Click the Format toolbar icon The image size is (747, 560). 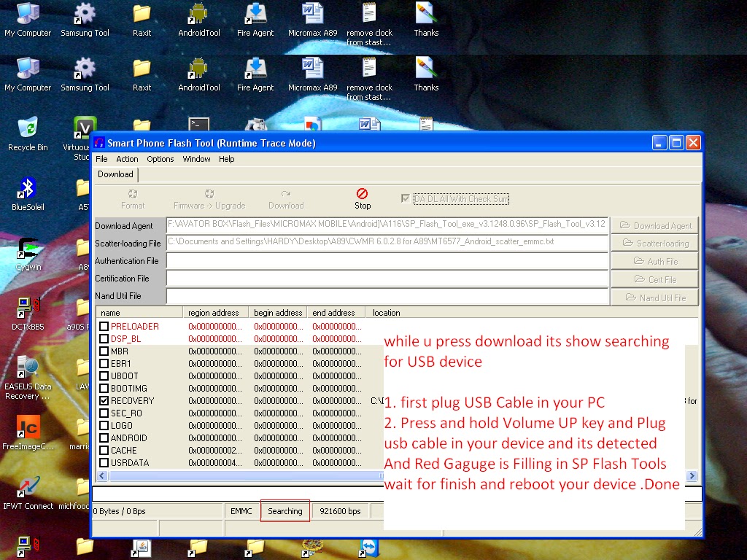click(x=133, y=193)
